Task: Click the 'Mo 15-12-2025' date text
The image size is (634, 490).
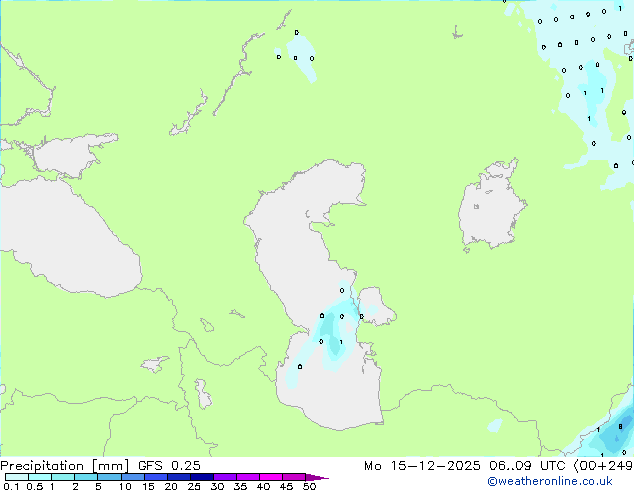Action: pos(422,466)
